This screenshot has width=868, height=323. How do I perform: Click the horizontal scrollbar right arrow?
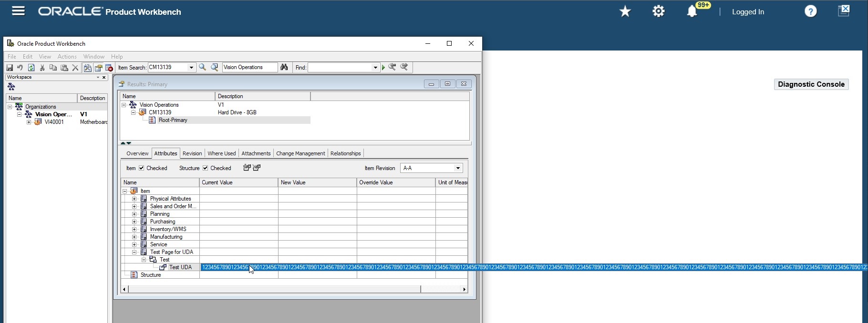(x=464, y=289)
